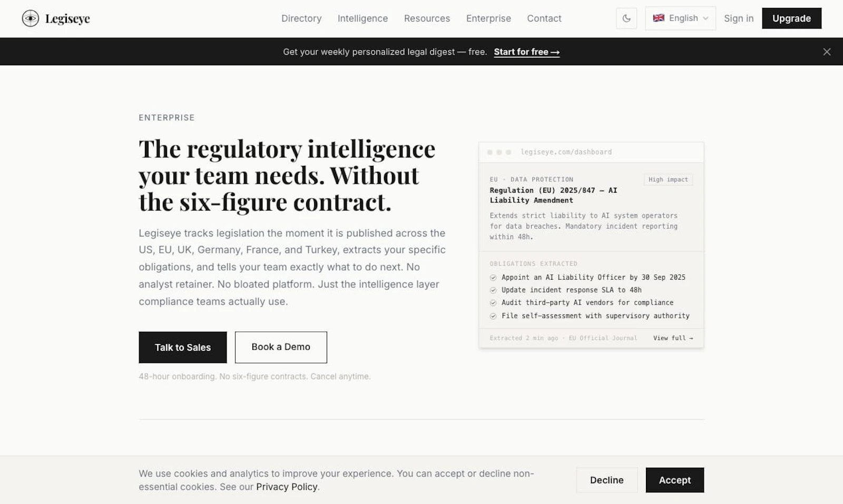Click the Book a Demo button
Viewport: 843px width, 504px height.
click(281, 347)
